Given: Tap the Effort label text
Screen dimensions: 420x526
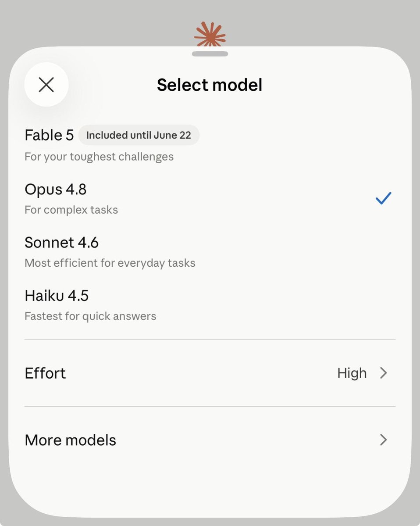Looking at the screenshot, I should click(45, 373).
